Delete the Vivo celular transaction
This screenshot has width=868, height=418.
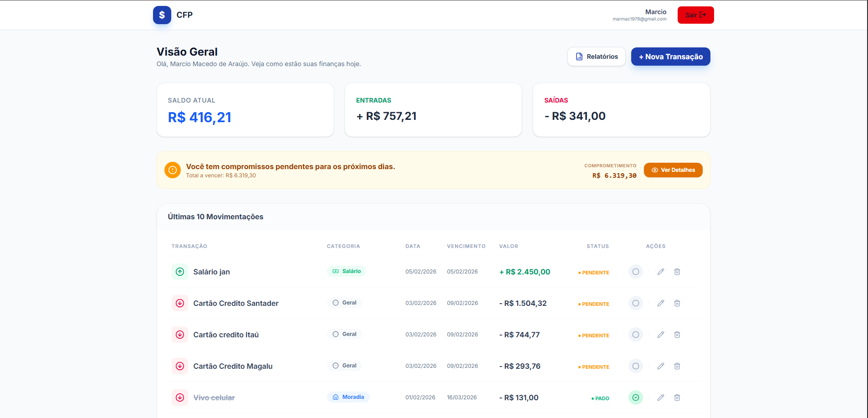pos(677,397)
